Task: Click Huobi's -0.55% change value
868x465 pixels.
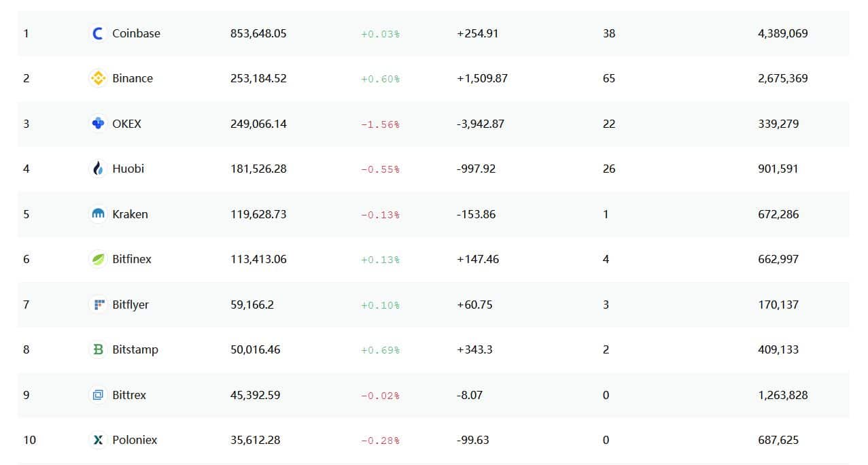Action: [380, 169]
